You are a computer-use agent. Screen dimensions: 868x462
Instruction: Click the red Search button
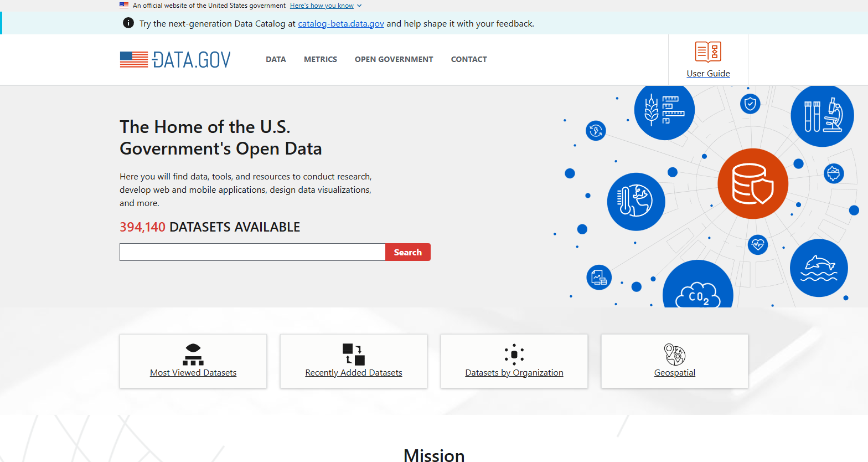(x=408, y=252)
